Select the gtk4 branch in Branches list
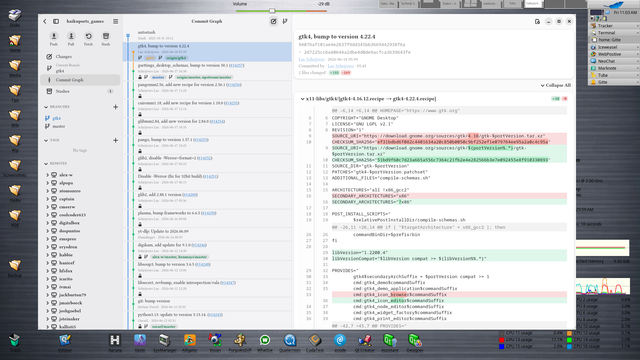 pyautogui.click(x=57, y=118)
